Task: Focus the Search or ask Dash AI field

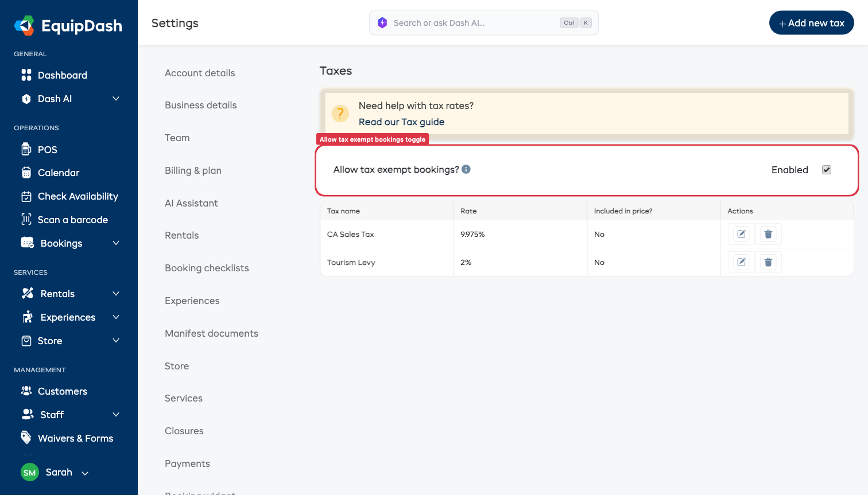Action: [483, 23]
